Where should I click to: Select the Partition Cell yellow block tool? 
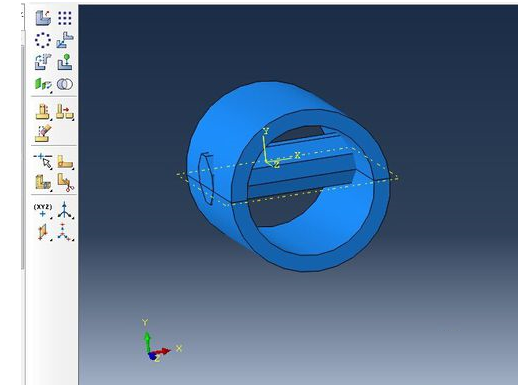click(x=43, y=182)
